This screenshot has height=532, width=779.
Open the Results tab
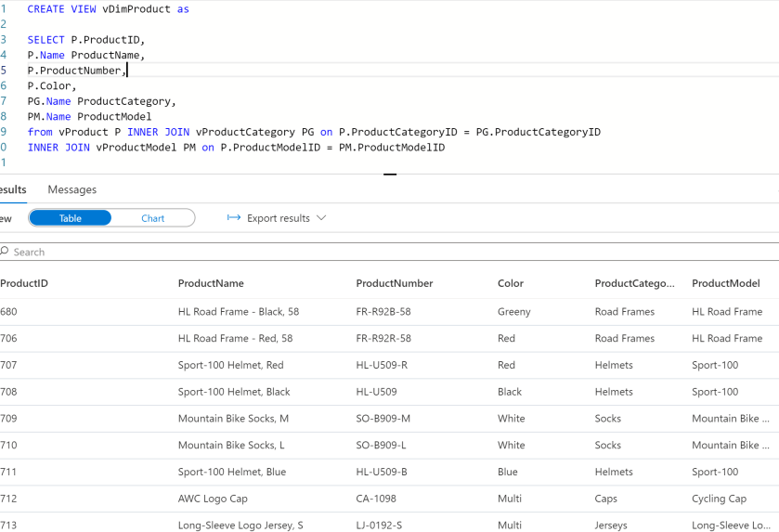coord(13,189)
